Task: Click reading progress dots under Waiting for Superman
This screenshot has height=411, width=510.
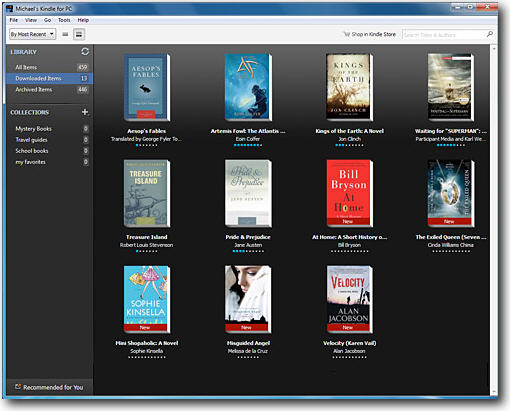Action: pos(451,145)
